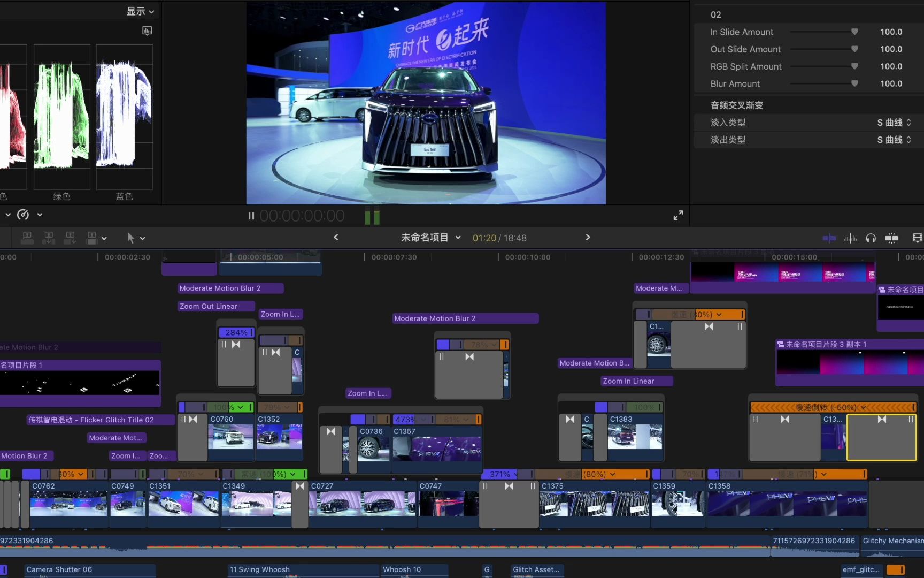Select the Flicker Glitch Title 02 clip
The image size is (924, 578).
point(101,420)
